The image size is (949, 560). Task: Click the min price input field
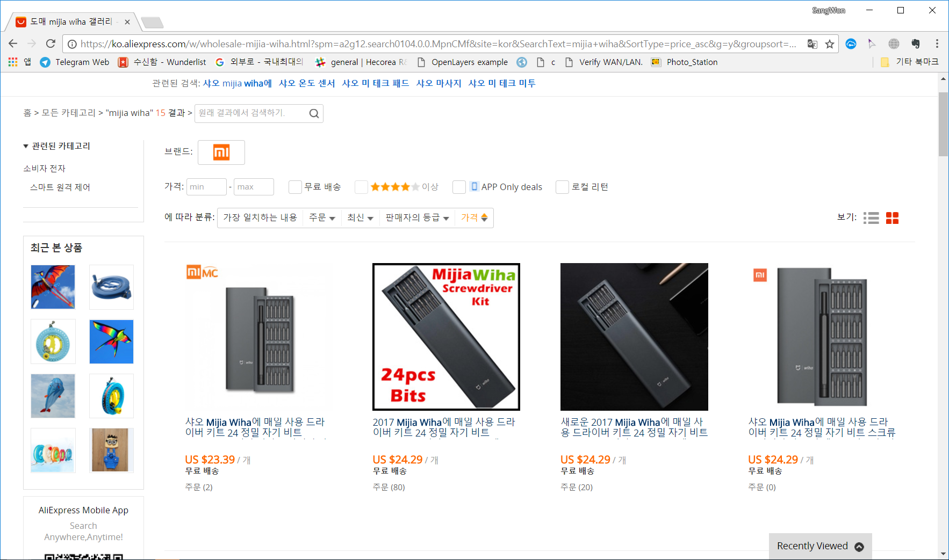[x=206, y=187]
